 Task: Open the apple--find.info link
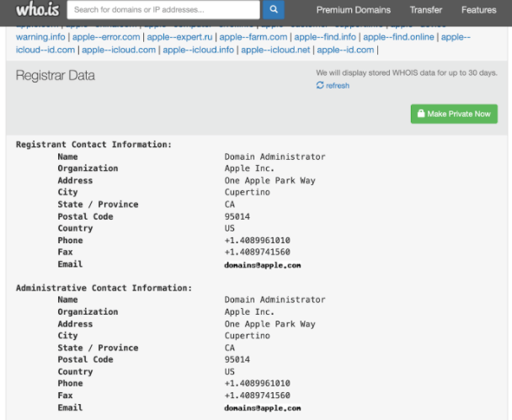[325, 37]
